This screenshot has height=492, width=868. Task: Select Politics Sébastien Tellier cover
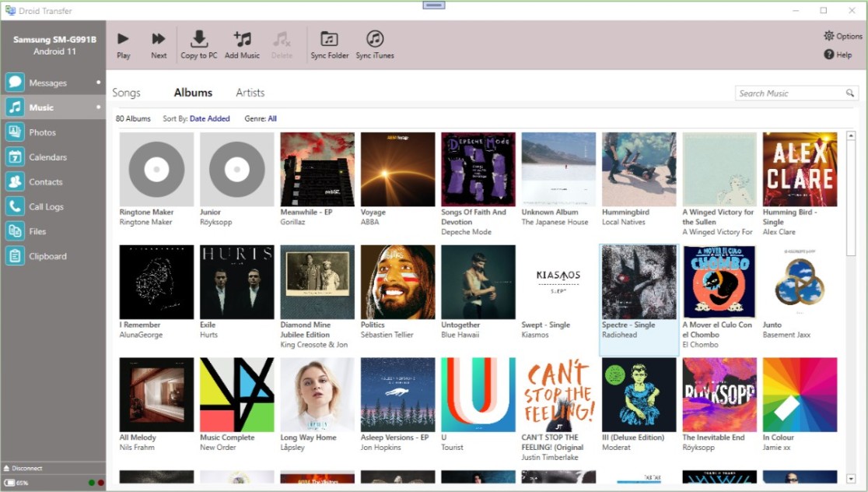click(x=398, y=282)
